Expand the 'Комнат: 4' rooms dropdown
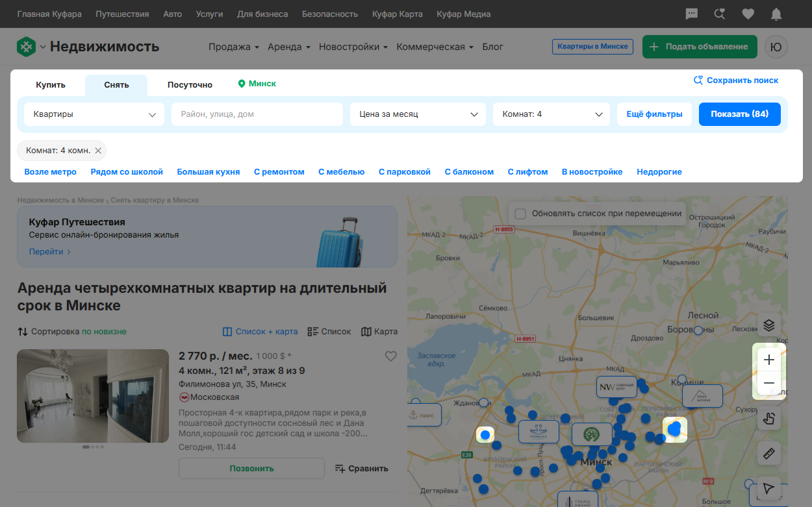The height and width of the screenshot is (507, 812). 552,114
